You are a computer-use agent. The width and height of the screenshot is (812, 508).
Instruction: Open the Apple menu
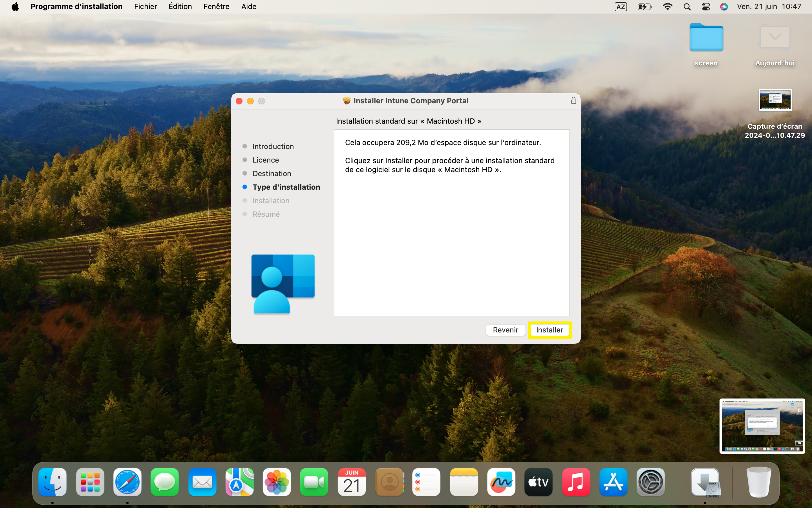(x=15, y=6)
